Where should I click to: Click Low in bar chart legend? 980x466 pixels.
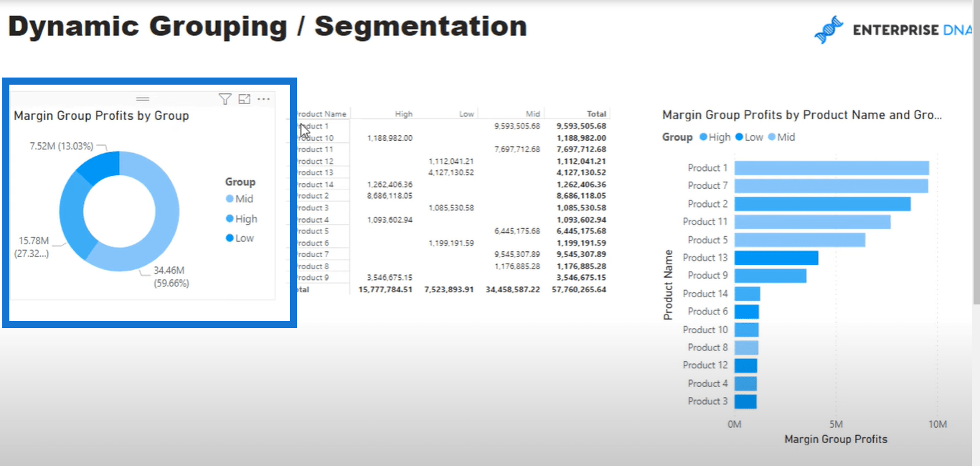click(749, 137)
